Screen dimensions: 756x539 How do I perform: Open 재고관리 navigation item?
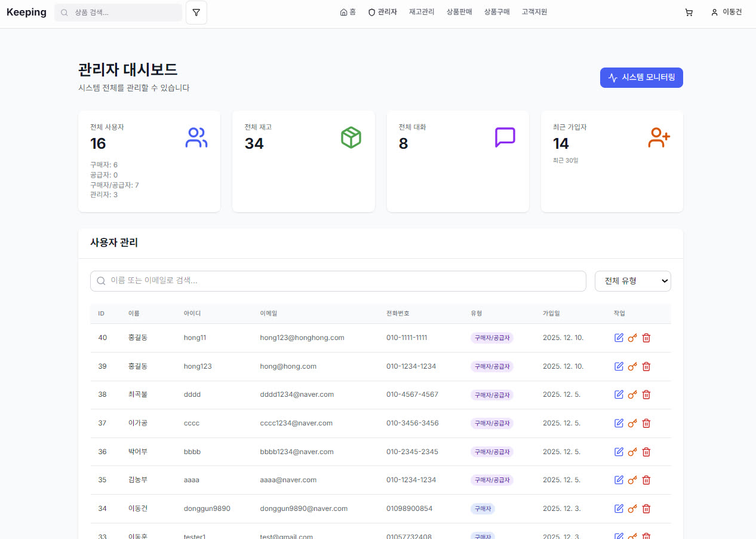[x=422, y=12]
